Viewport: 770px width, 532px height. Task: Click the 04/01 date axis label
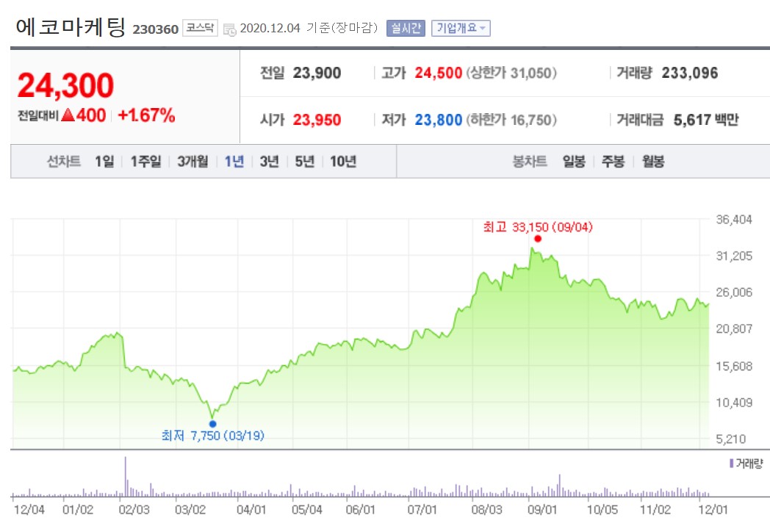tap(251, 510)
